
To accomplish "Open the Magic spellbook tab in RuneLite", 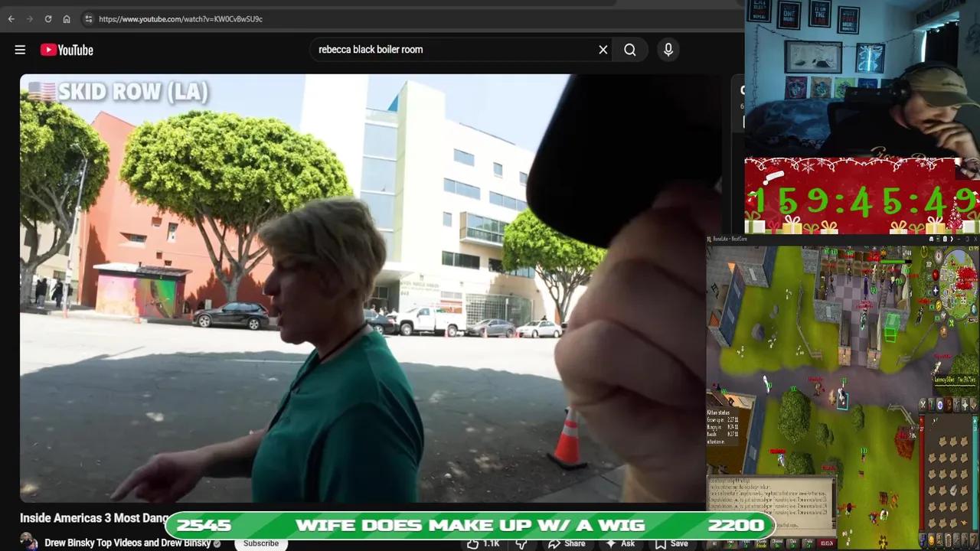I will pyautogui.click(x=974, y=406).
